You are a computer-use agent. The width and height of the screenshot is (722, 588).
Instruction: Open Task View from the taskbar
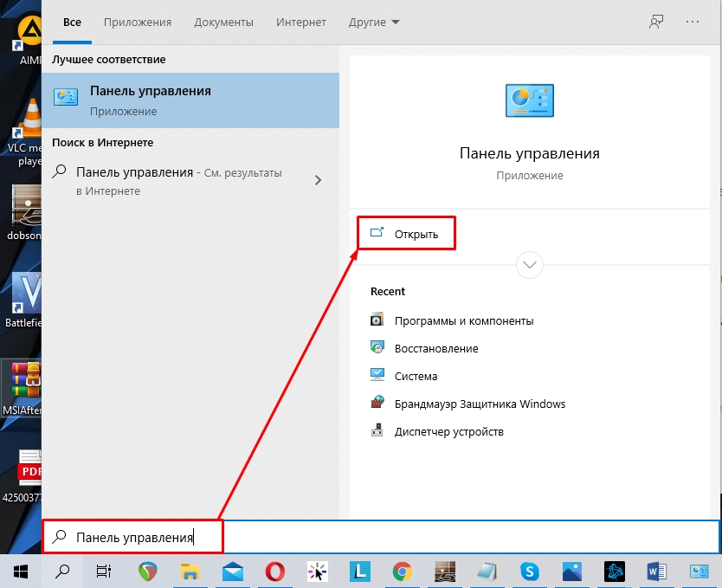click(x=104, y=571)
